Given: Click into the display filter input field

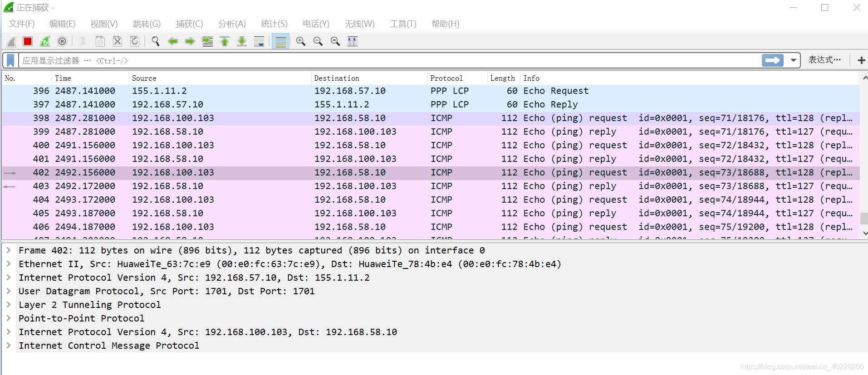Looking at the screenshot, I should pos(390,60).
